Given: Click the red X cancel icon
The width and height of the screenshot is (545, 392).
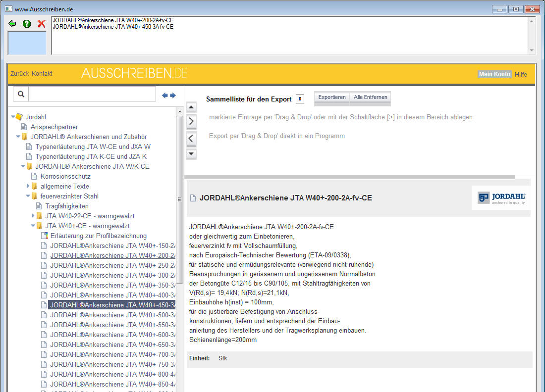Looking at the screenshot, I should (41, 24).
